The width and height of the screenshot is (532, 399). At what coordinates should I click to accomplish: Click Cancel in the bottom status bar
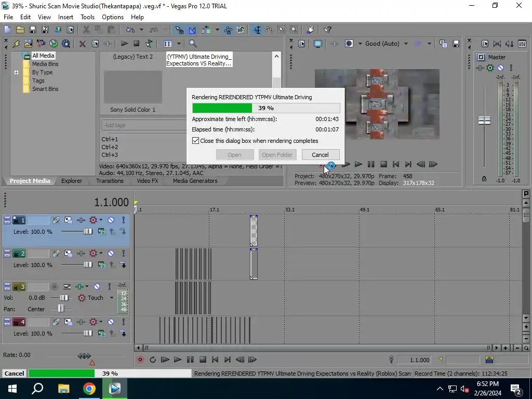(x=14, y=373)
